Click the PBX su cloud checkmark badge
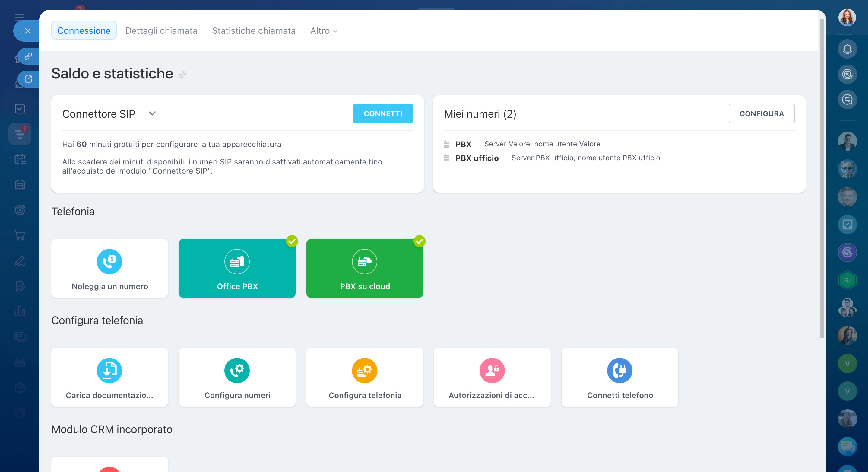The image size is (868, 472). point(419,241)
